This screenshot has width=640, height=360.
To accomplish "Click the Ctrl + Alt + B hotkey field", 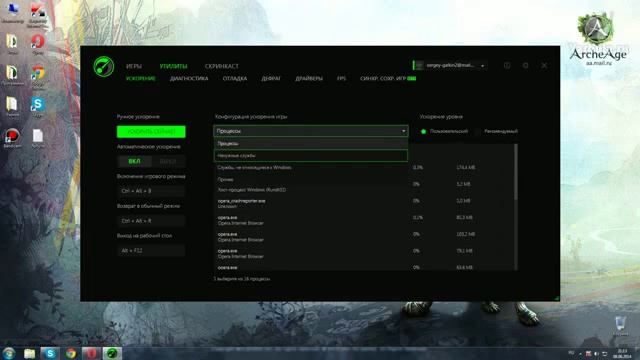I will coord(151,191).
